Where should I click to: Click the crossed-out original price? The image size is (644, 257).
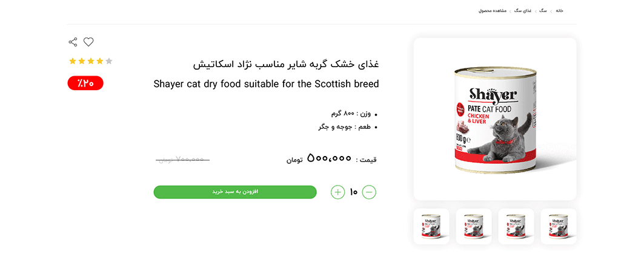tap(183, 160)
